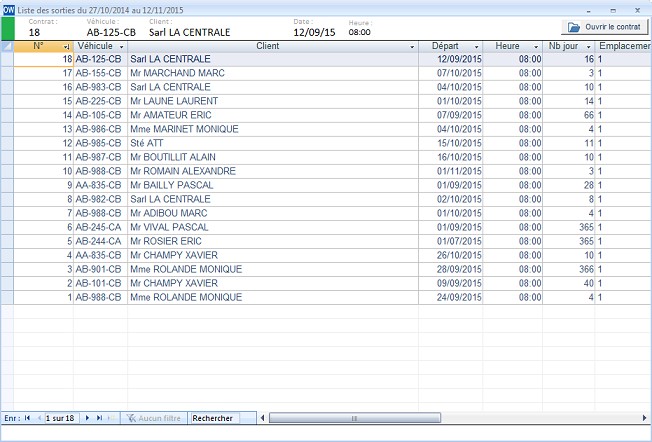Select vehicle cell AB-101-CB
The height and width of the screenshot is (442, 652).
point(100,283)
